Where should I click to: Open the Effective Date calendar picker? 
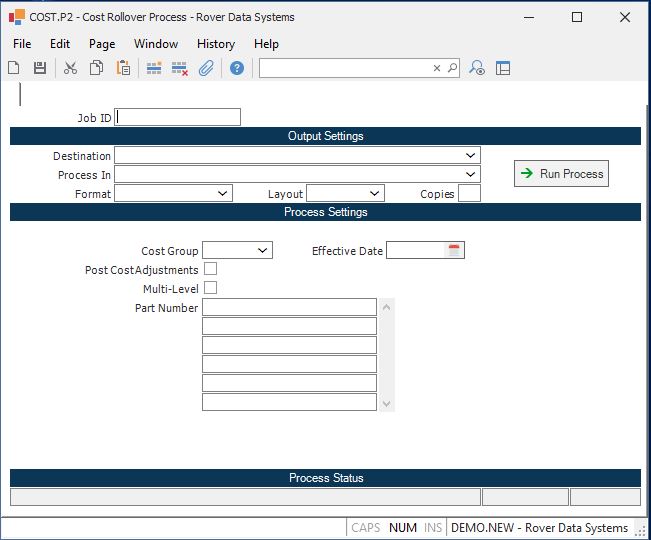[454, 251]
